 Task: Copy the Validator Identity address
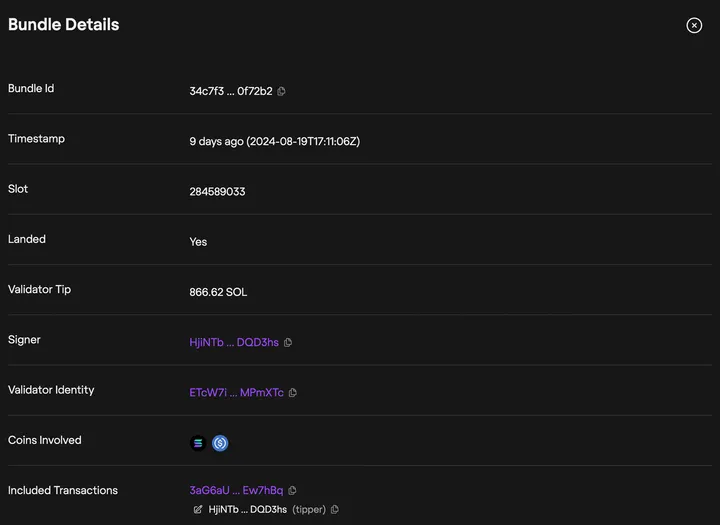tap(293, 393)
